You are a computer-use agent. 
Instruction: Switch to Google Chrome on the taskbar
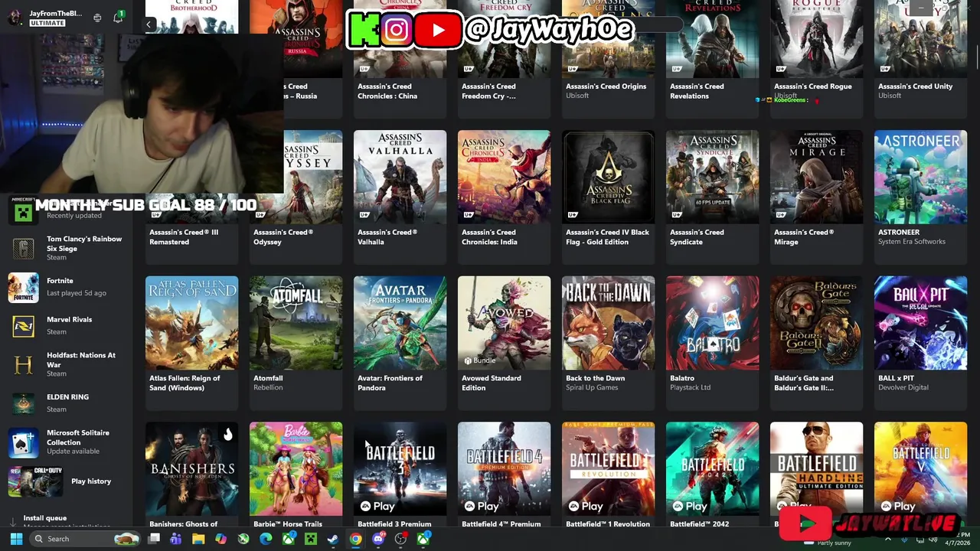tap(356, 539)
